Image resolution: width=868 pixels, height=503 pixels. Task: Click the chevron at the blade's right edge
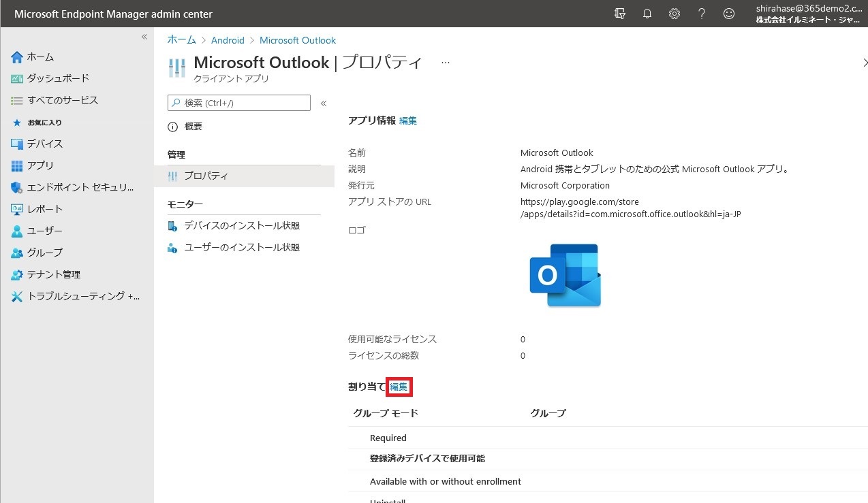pyautogui.click(x=864, y=63)
